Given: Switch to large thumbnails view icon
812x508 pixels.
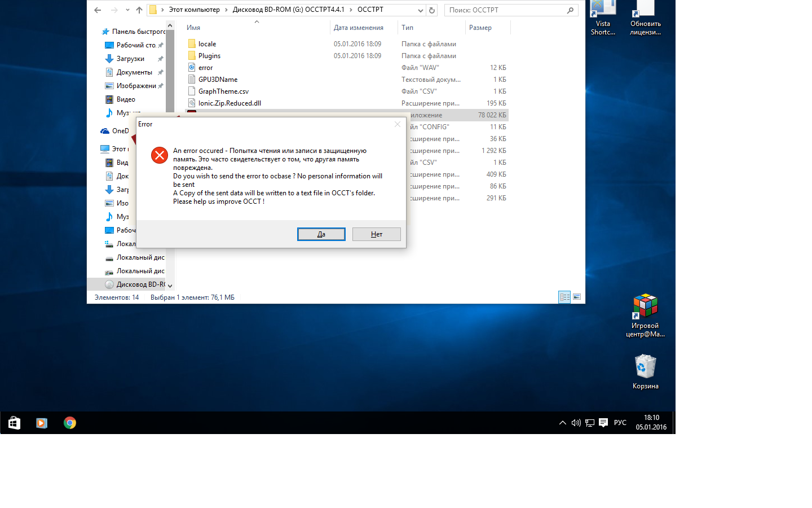Looking at the screenshot, I should click(x=577, y=297).
